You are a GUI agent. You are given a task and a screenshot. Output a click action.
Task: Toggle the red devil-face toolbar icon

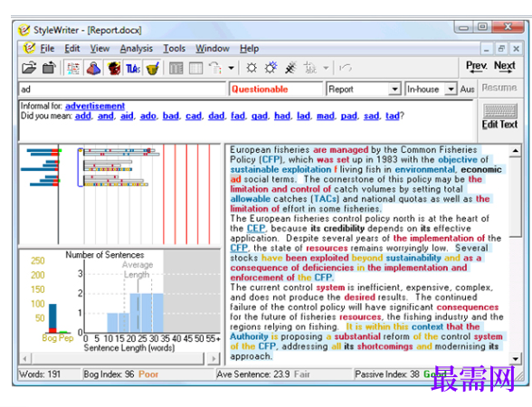pos(114,68)
